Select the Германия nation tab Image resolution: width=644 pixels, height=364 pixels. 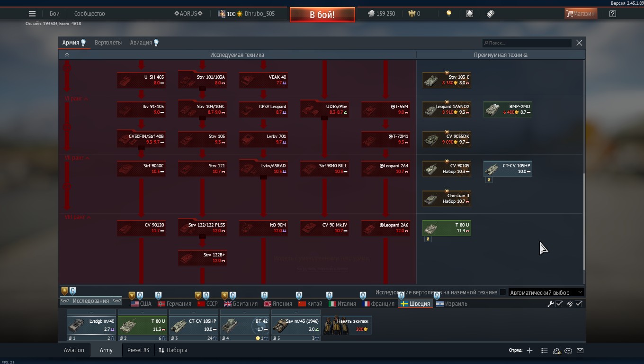174,304
